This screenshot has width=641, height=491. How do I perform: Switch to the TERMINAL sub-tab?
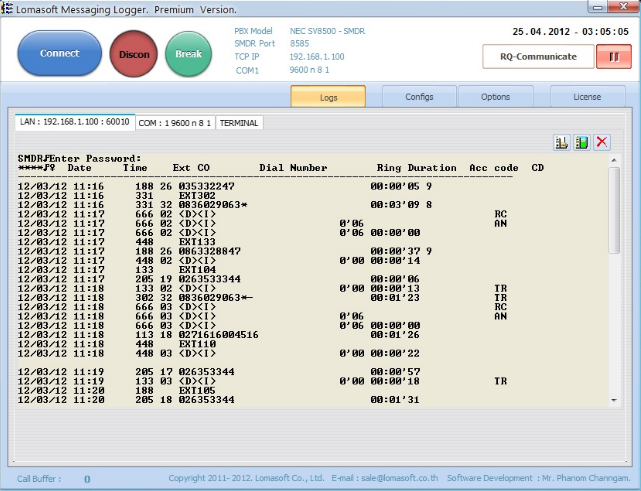239,123
